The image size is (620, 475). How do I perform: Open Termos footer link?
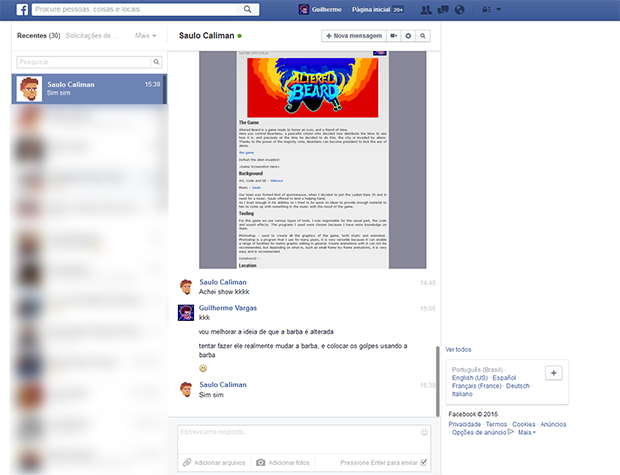[496, 424]
